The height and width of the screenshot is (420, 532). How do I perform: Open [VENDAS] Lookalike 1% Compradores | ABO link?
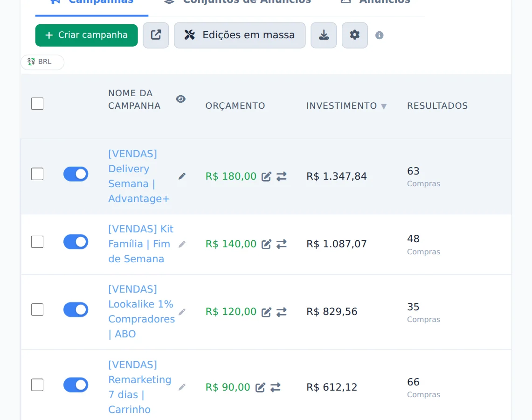[141, 311]
